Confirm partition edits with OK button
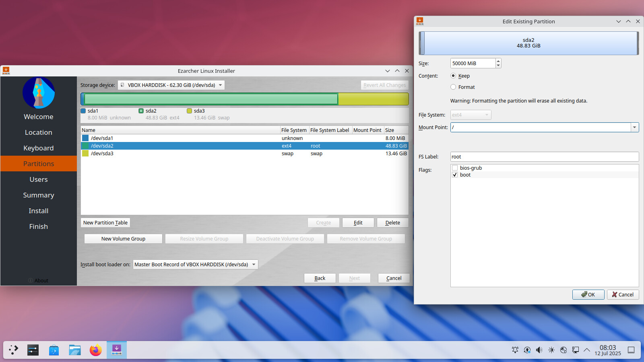 (x=588, y=294)
